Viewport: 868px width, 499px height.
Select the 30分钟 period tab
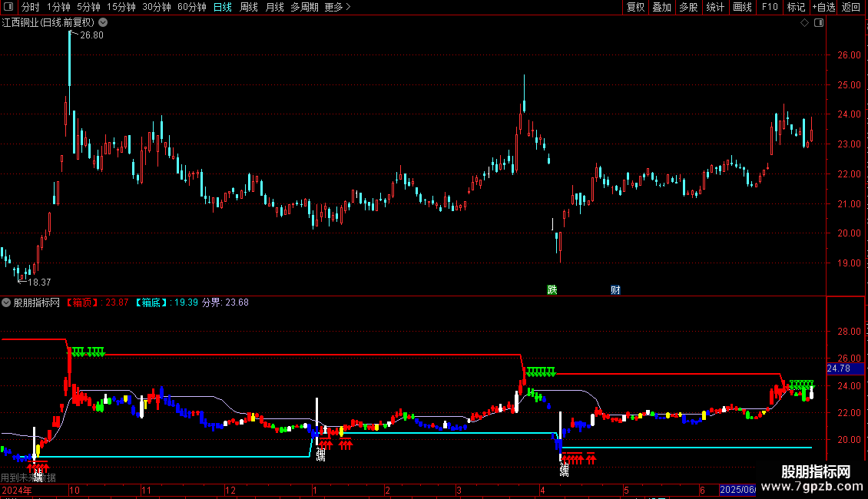click(x=156, y=7)
